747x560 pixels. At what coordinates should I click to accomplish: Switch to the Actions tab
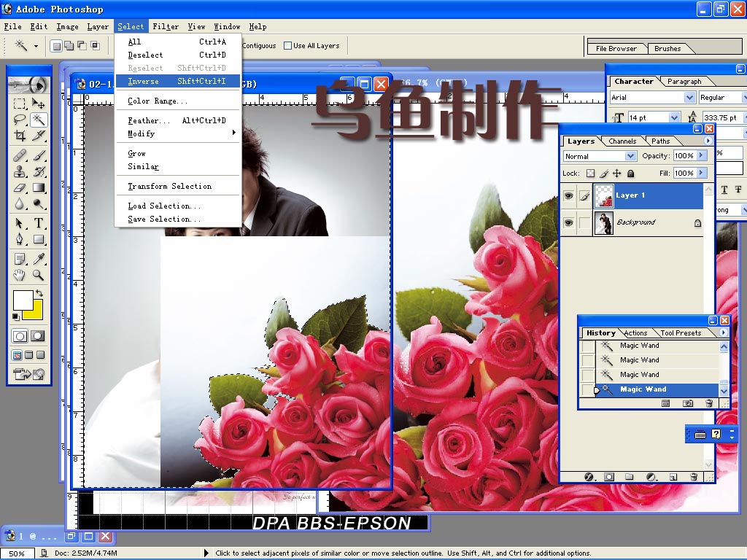point(635,333)
